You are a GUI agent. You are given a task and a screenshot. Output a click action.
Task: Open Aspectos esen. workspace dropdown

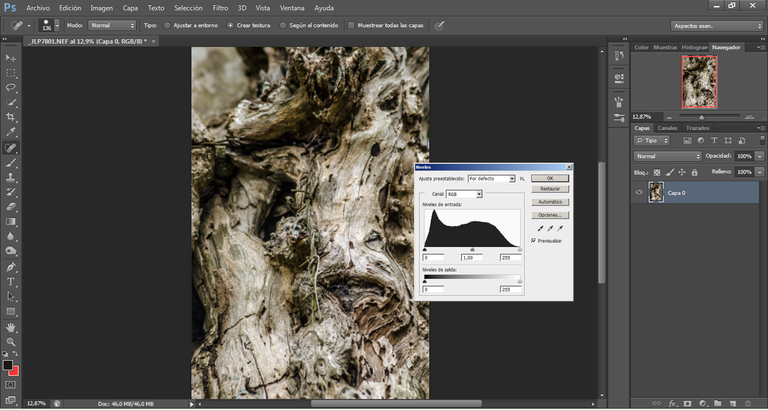[717, 26]
